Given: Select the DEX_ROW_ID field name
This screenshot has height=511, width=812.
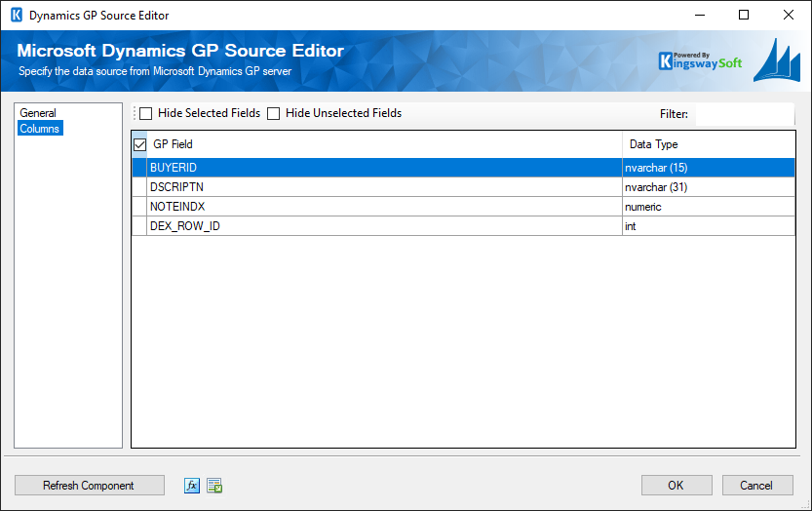Looking at the screenshot, I should (185, 226).
